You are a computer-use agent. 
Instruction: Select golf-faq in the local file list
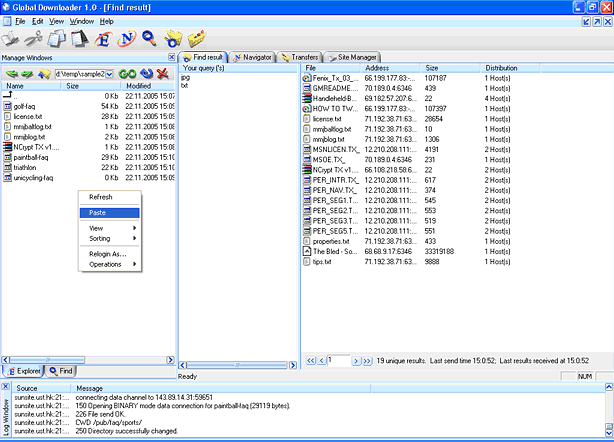coord(24,106)
